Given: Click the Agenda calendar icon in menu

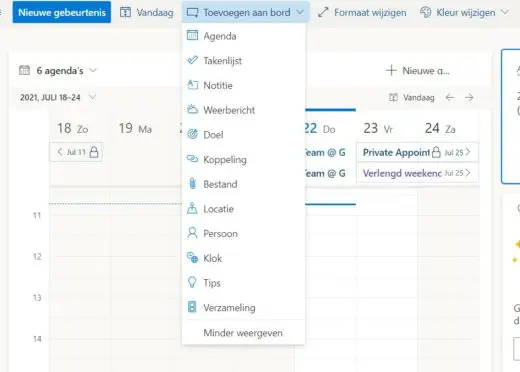Looking at the screenshot, I should click(x=192, y=35).
